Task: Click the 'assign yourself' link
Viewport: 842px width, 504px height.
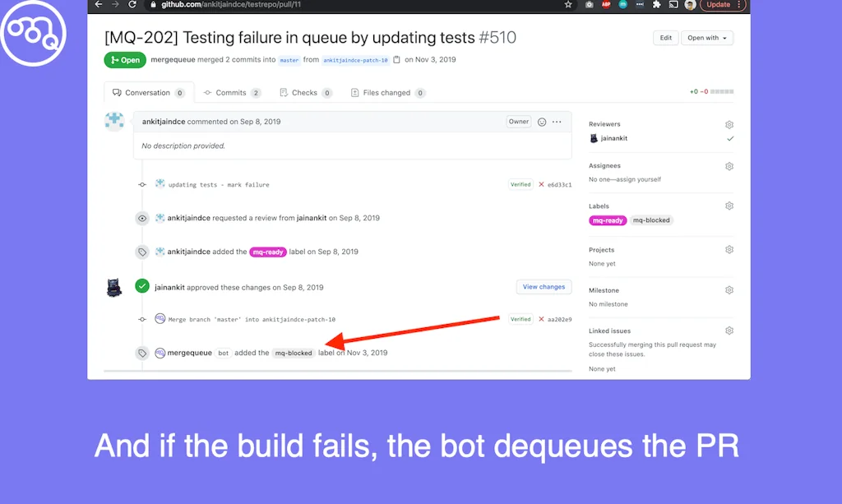Action: click(x=637, y=180)
